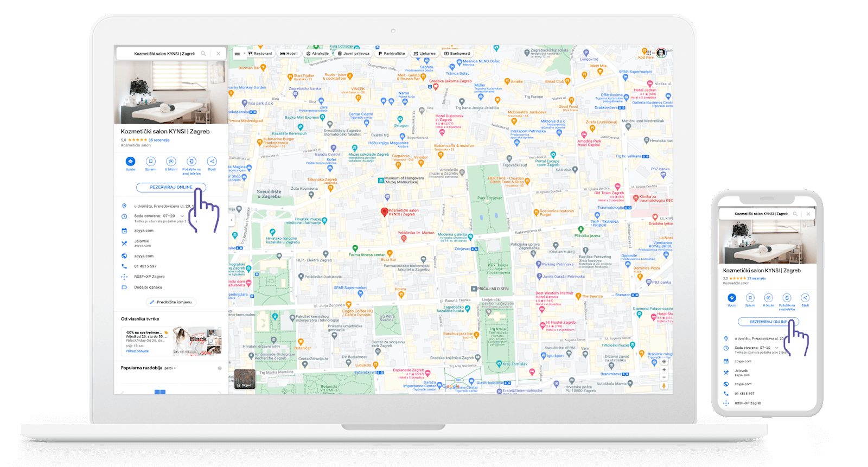Click the Upute directions icon on the laptop

tap(130, 161)
